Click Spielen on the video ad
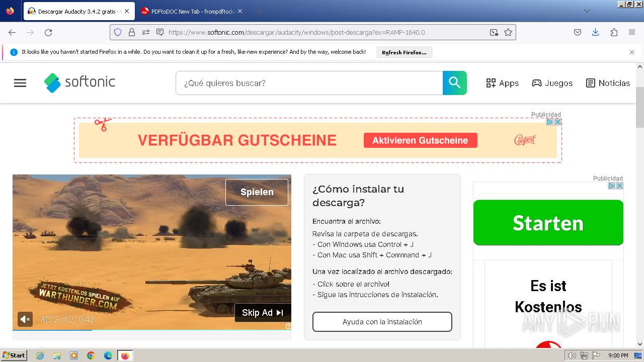The image size is (644, 362). 257,192
